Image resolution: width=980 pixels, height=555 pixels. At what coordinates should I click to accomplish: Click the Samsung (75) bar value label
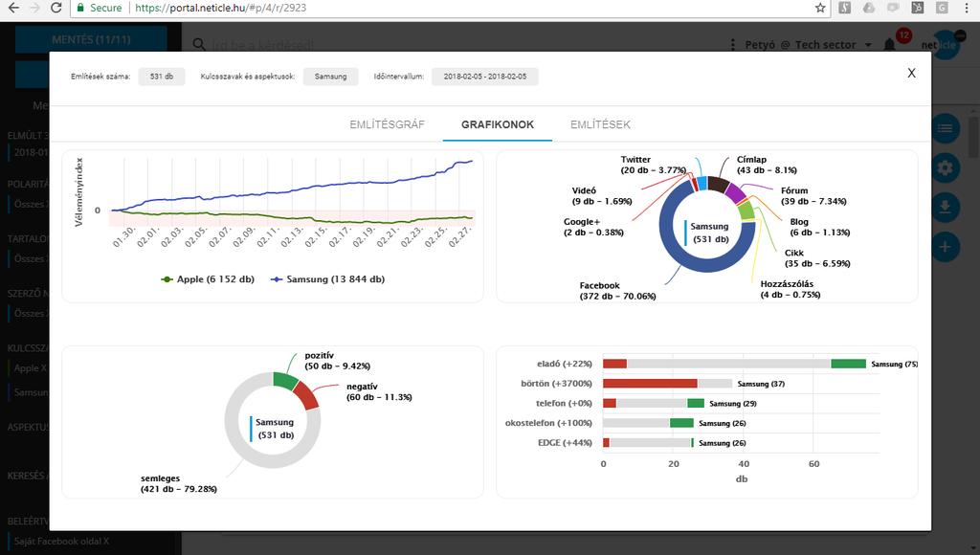(895, 364)
